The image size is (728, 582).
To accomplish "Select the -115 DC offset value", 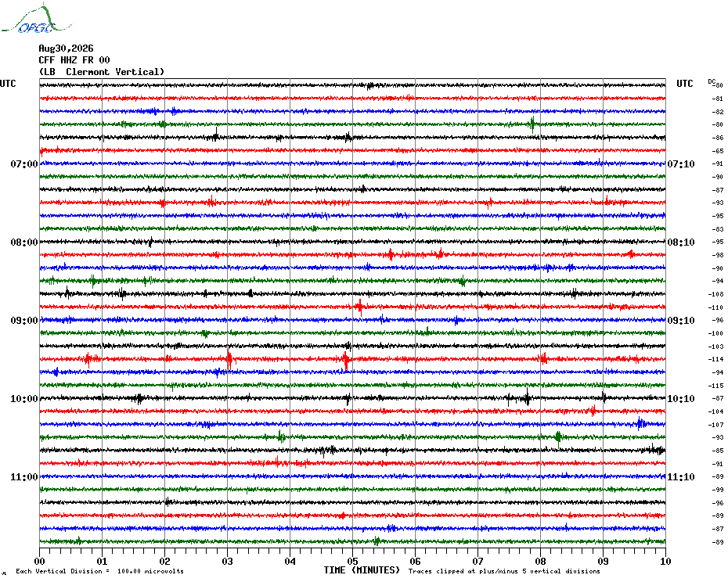I will (x=716, y=386).
